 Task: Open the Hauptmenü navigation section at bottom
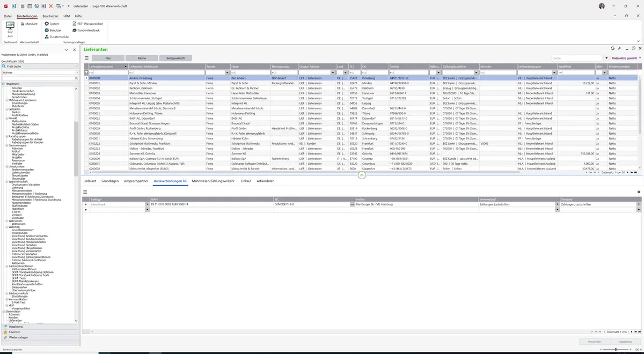pos(40,326)
